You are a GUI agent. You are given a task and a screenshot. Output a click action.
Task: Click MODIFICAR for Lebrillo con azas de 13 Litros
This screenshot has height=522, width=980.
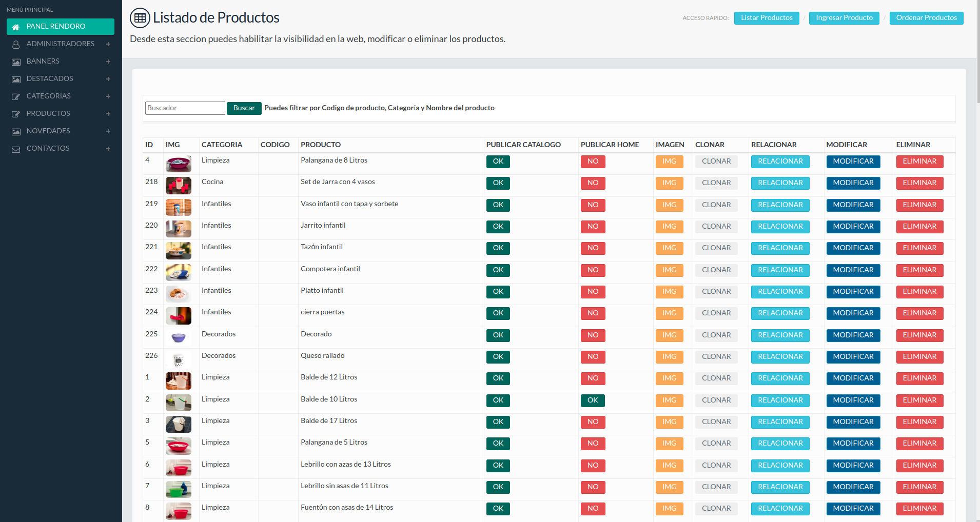853,466
